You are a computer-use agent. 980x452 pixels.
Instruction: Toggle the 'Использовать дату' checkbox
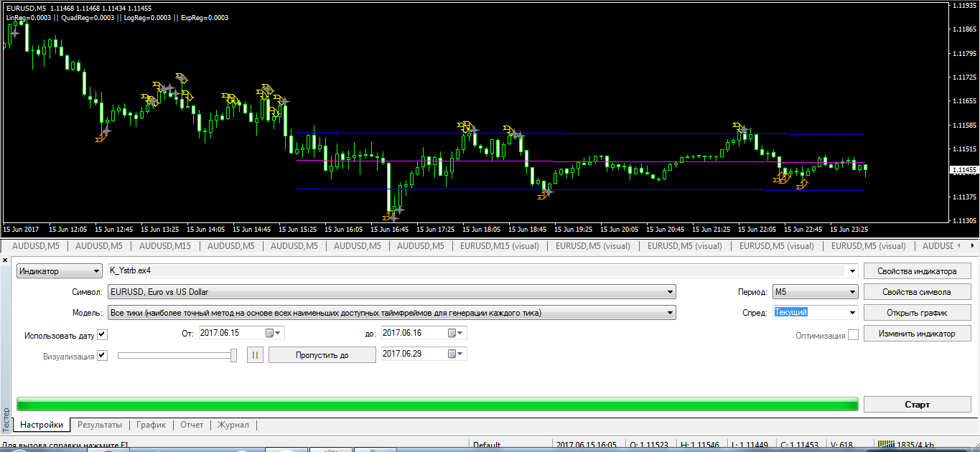point(102,334)
